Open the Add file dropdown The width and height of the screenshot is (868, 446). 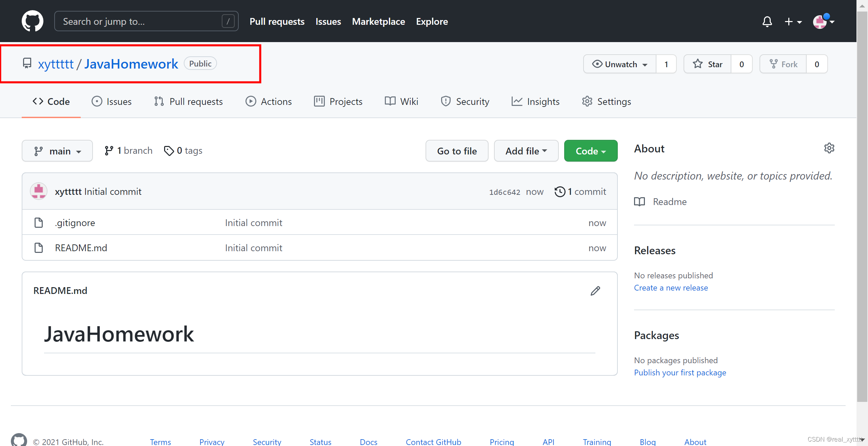click(x=526, y=151)
